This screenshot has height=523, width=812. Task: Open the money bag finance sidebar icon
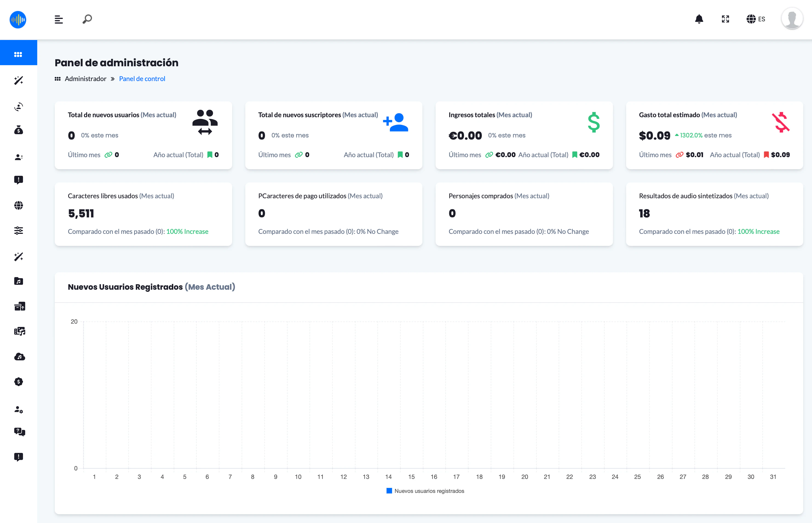[x=18, y=130]
